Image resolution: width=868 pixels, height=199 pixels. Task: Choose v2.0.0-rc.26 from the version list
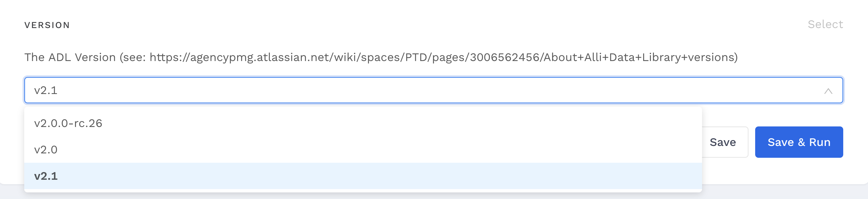pos(363,123)
